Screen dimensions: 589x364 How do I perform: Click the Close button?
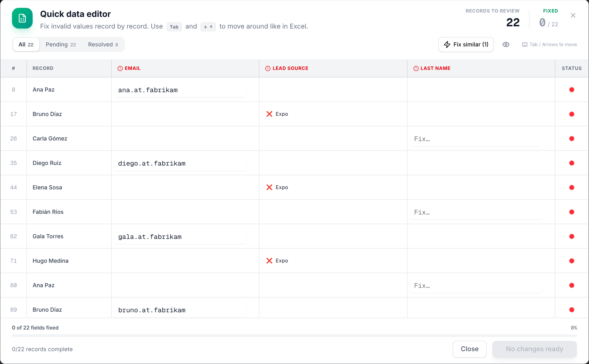pos(470,349)
